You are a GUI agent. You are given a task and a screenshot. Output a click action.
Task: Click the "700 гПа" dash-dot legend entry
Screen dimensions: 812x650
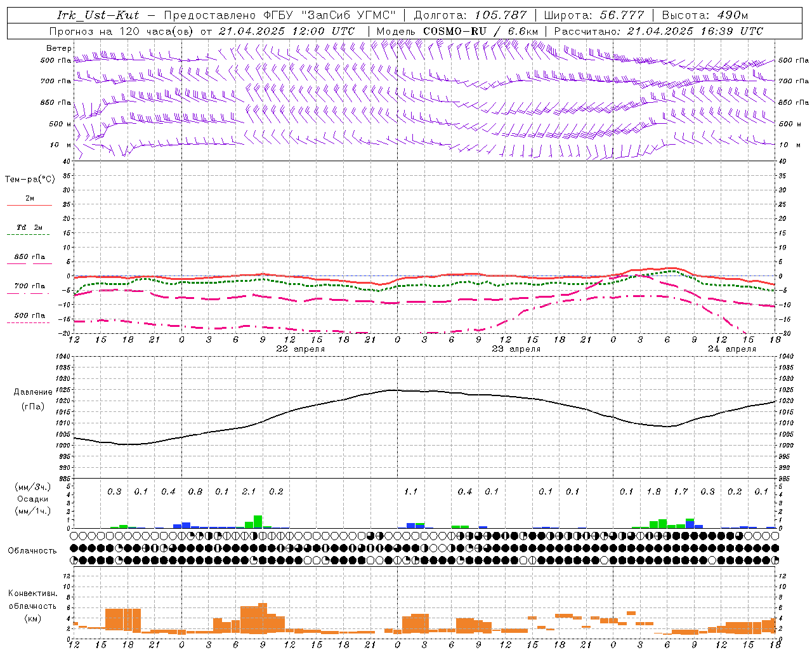pyautogui.click(x=30, y=286)
